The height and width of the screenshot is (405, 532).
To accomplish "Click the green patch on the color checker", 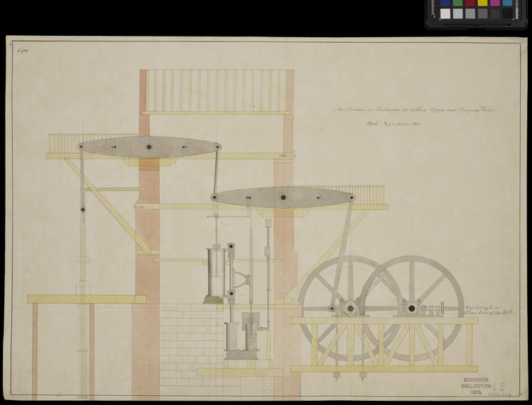I will (x=457, y=3).
